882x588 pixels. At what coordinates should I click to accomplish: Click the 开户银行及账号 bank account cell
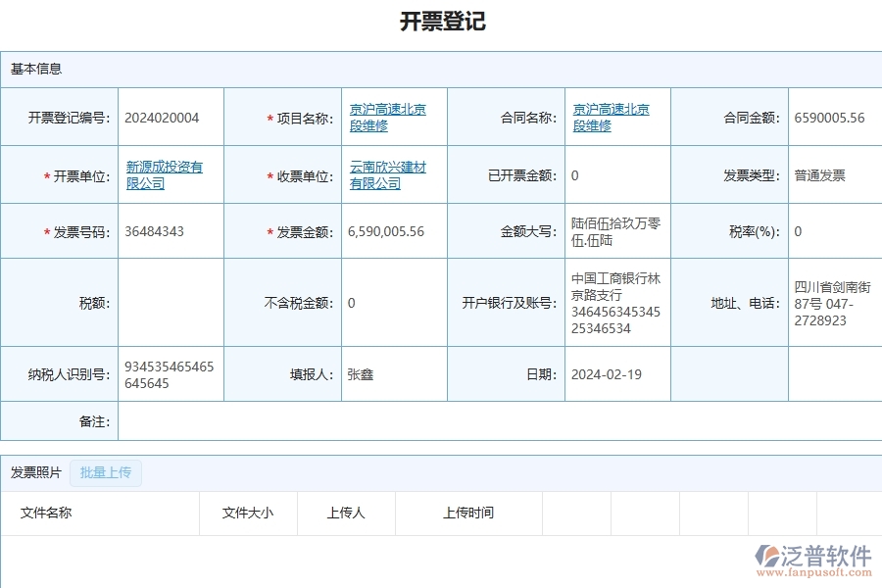click(615, 302)
